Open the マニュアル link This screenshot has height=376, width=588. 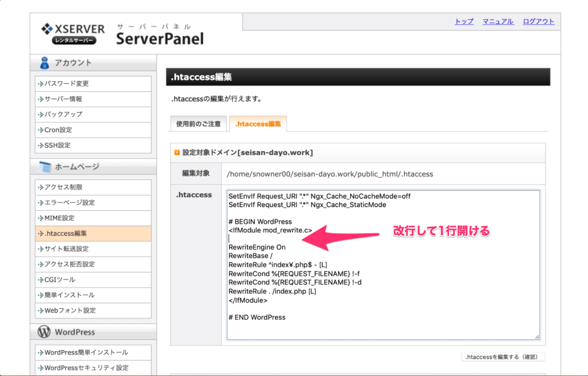pyautogui.click(x=498, y=21)
